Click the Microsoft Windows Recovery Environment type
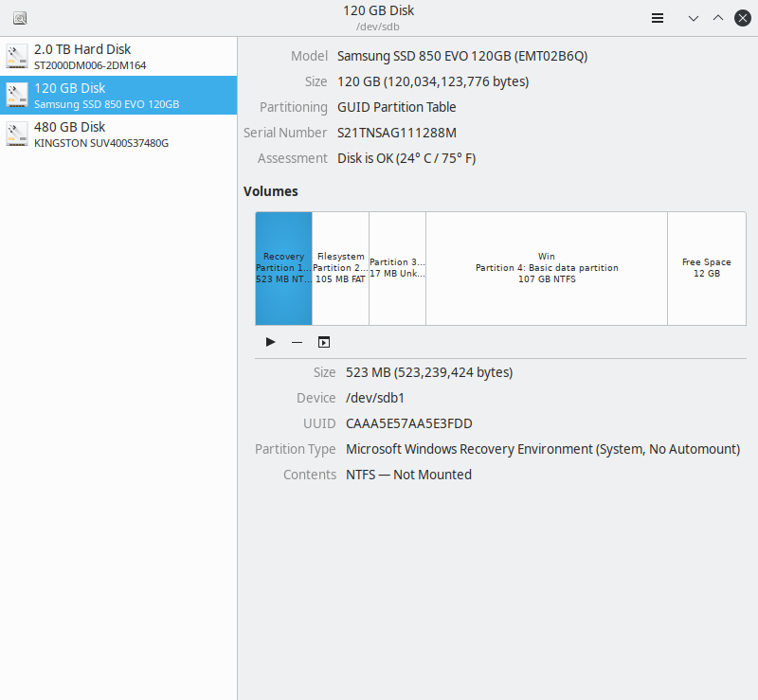The width and height of the screenshot is (758, 700). point(543,450)
